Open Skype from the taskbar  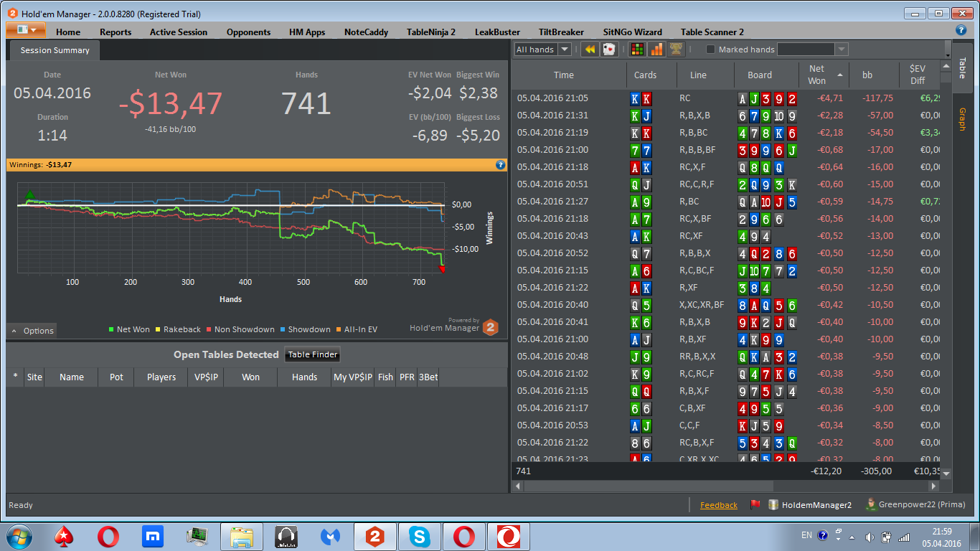pos(420,536)
